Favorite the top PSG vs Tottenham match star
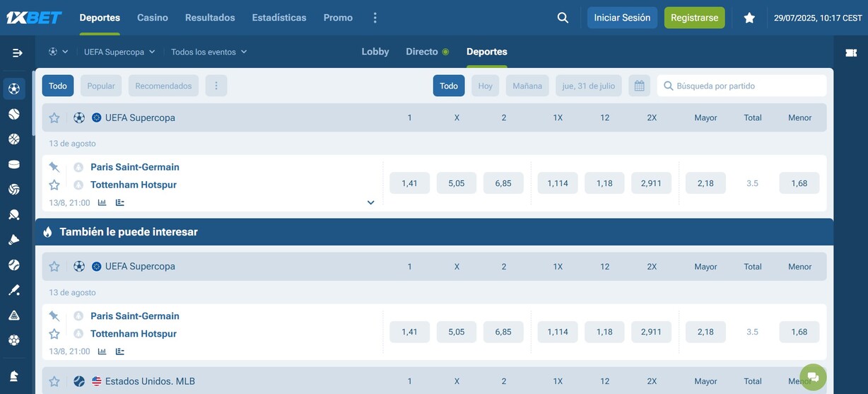The width and height of the screenshot is (868, 394). (x=54, y=185)
